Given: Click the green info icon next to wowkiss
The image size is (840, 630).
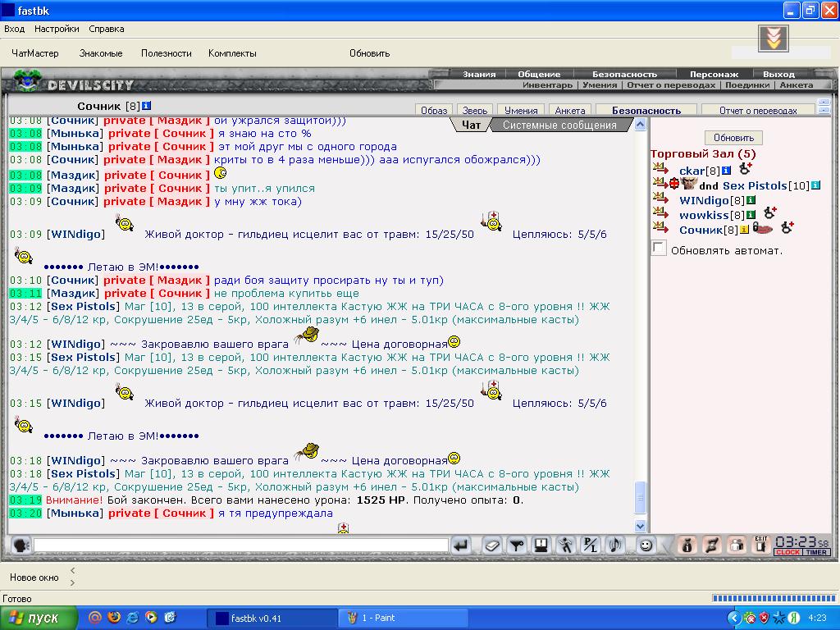Looking at the screenshot, I should point(751,215).
